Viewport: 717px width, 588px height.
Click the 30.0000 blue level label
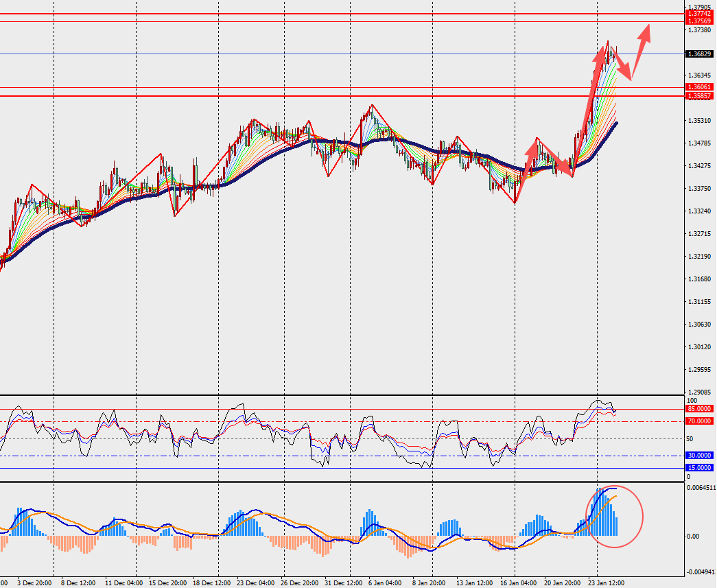pos(699,456)
